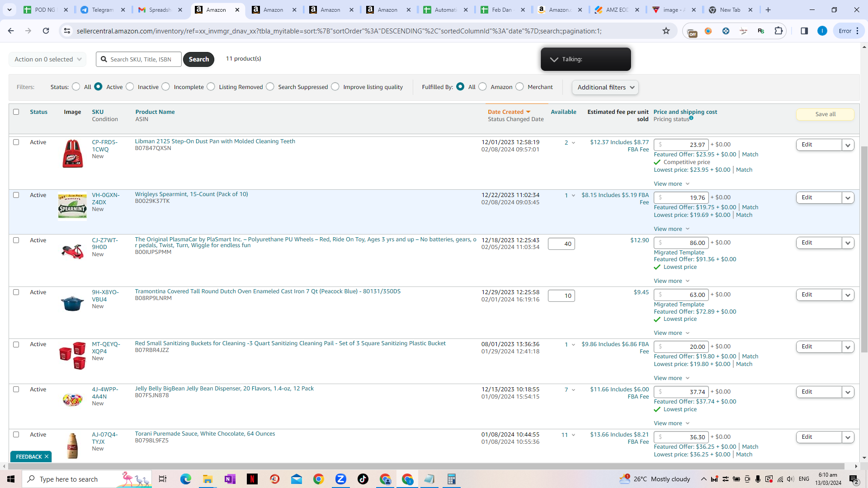Open a new browser tab with plus
Viewport: 868px width, 488px height.
pyautogui.click(x=768, y=9)
